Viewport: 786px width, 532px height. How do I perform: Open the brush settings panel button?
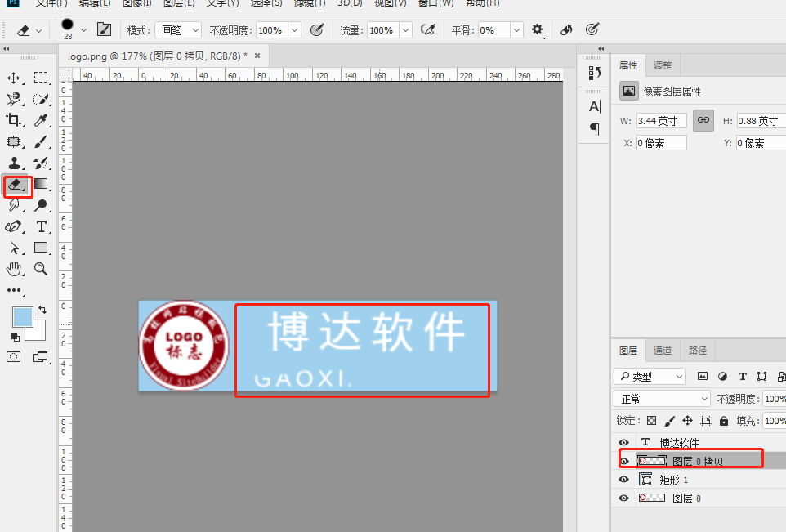(104, 29)
